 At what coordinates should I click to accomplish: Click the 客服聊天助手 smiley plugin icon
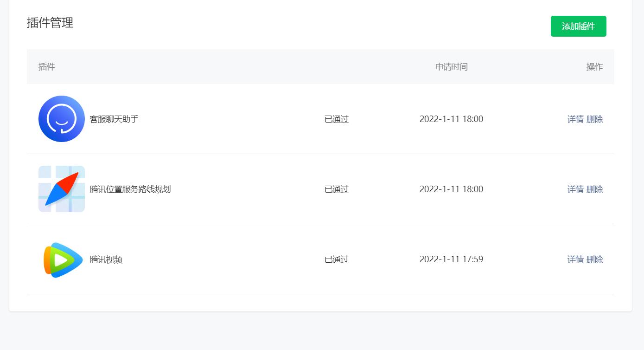click(62, 119)
